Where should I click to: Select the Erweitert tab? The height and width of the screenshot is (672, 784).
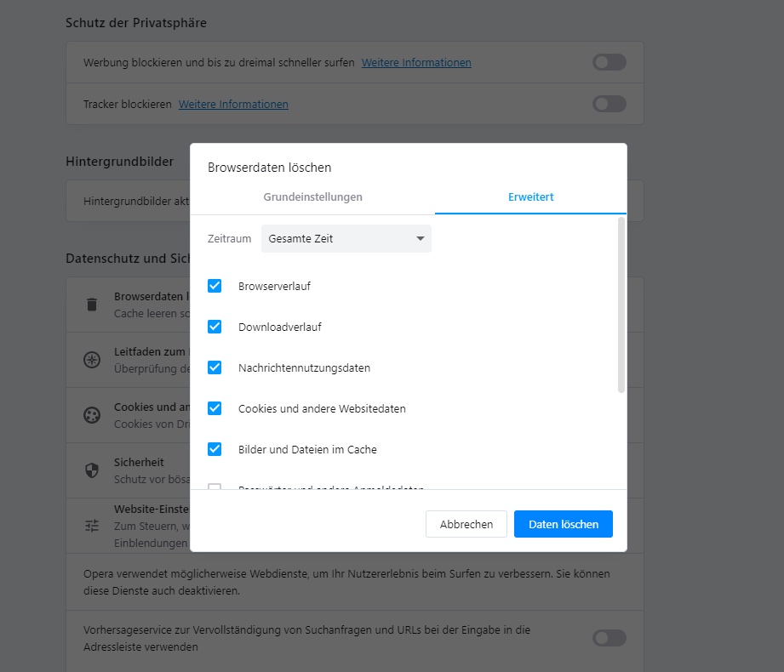530,197
